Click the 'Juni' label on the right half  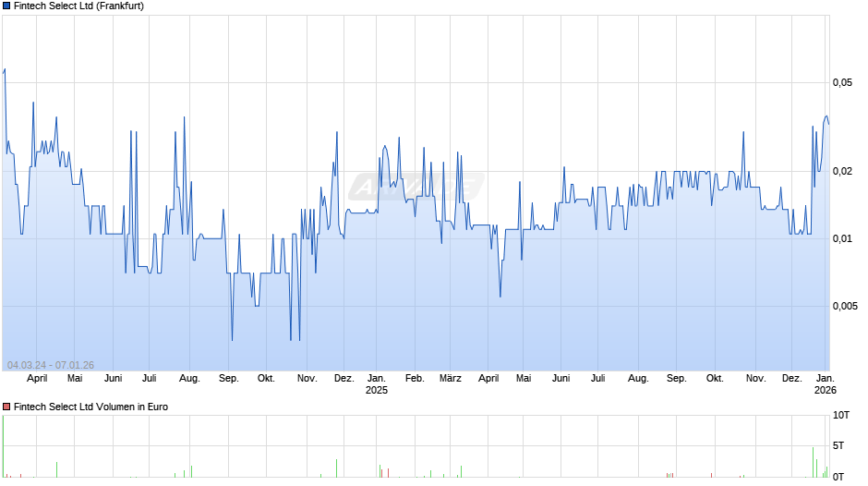click(x=561, y=378)
